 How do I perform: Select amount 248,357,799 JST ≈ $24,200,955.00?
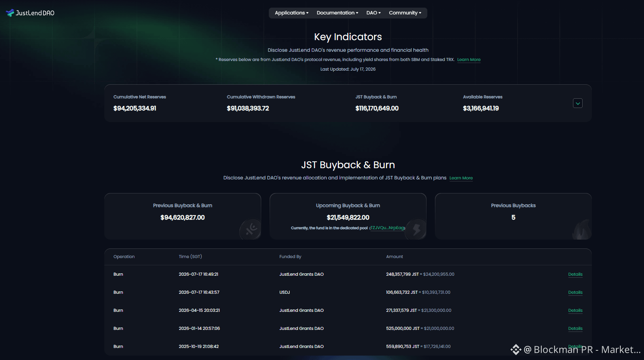420,274
